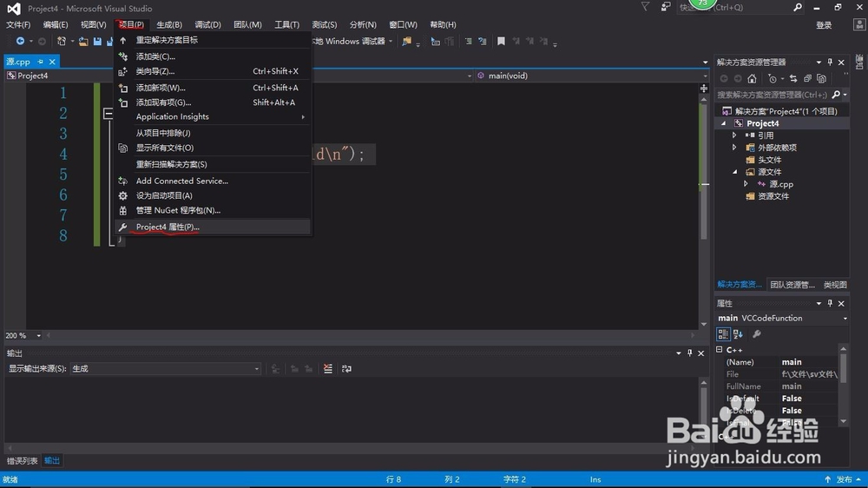
Task: Toggle word wrap icon in Output panel
Action: [346, 369]
